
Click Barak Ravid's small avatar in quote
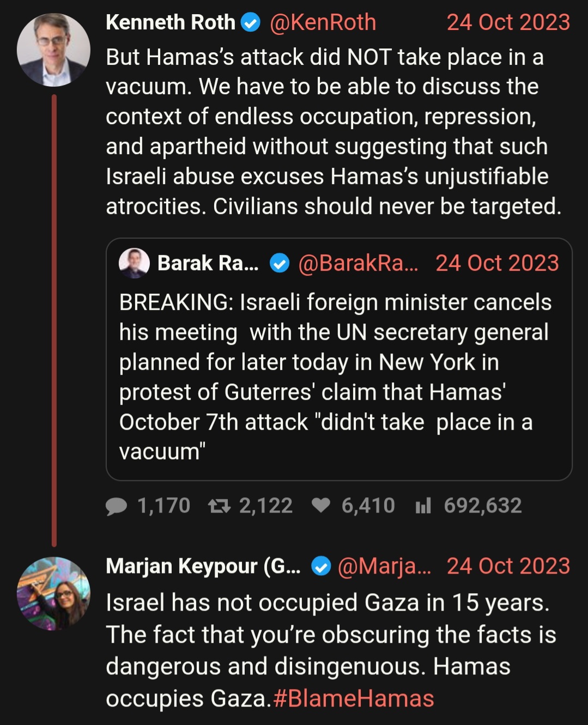click(134, 264)
